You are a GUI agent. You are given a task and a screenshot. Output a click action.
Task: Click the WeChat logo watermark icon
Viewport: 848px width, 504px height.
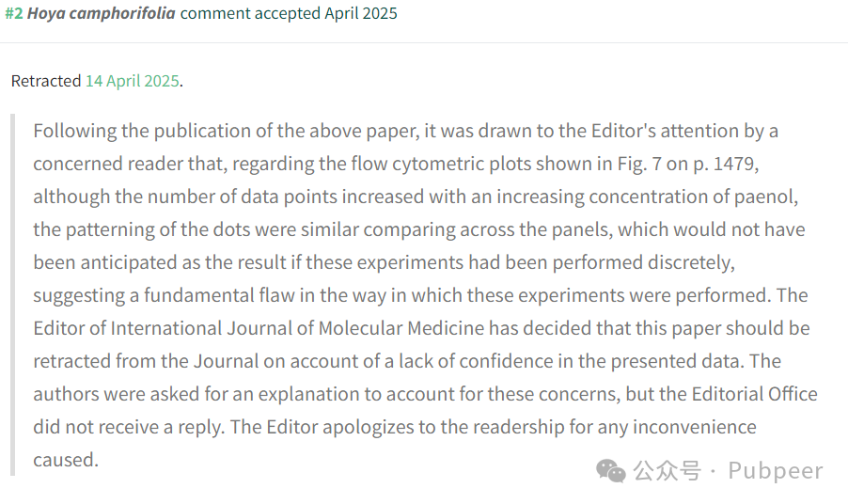tap(610, 470)
